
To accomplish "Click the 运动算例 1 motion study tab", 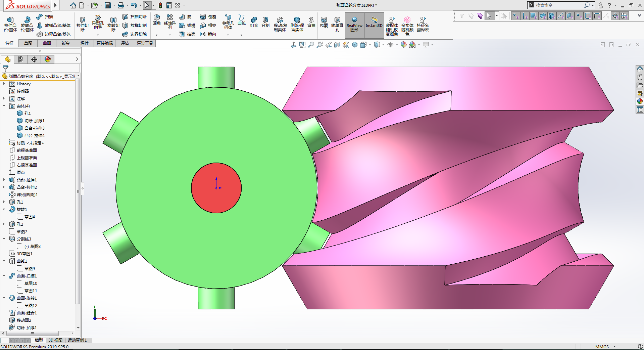I will click(77, 340).
